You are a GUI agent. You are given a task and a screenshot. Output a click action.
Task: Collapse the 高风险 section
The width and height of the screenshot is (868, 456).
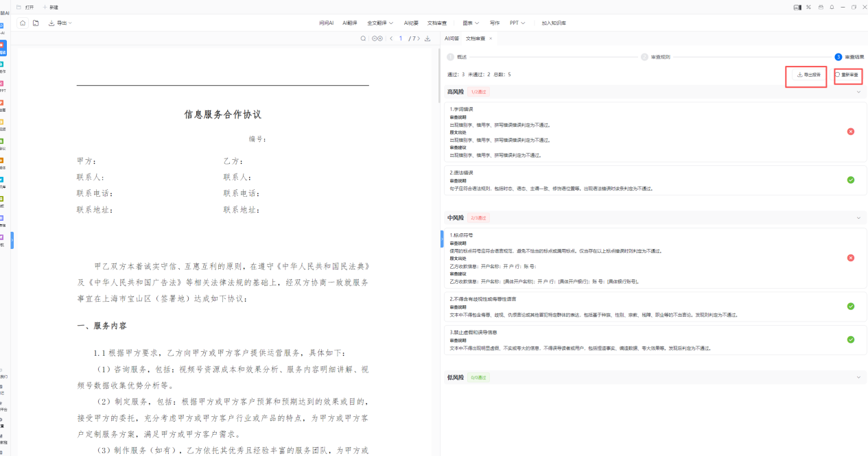(858, 92)
